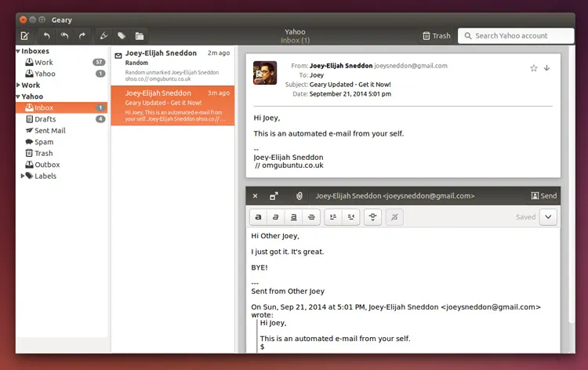Click the reply arrow in the toolbar
Screen dimensions: 588x370
(47, 36)
